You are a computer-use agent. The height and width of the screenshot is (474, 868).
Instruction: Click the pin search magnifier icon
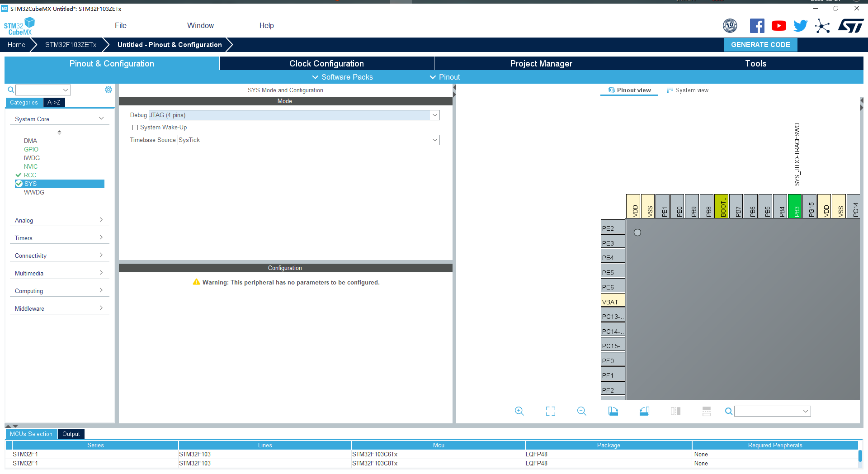tap(728, 411)
